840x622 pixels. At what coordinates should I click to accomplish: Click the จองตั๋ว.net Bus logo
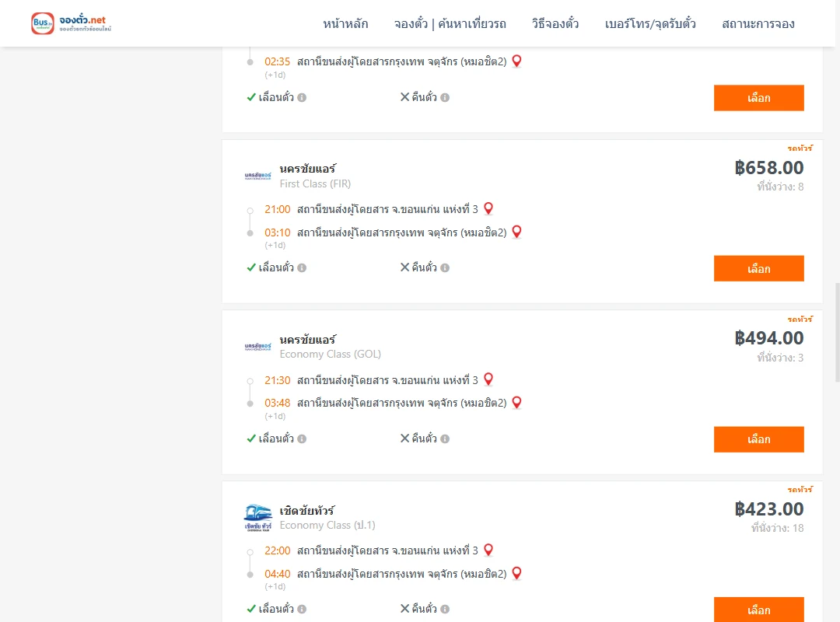[72, 23]
